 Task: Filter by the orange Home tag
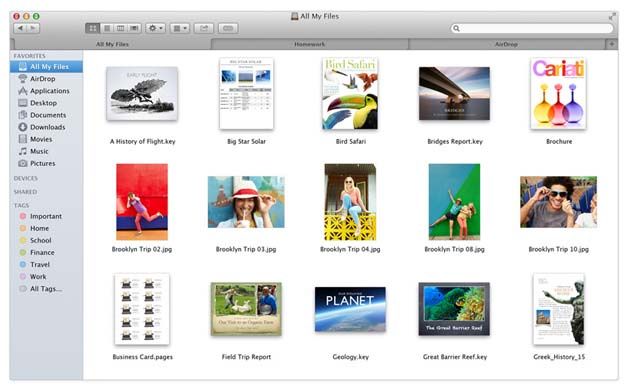(x=46, y=228)
